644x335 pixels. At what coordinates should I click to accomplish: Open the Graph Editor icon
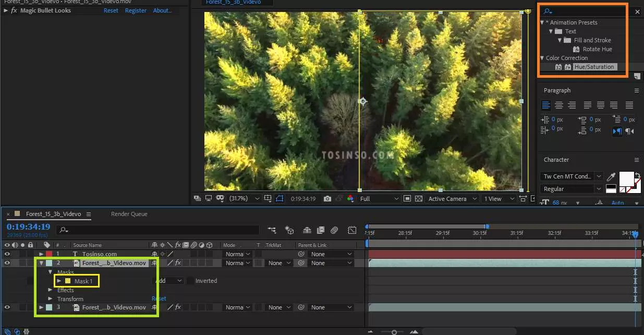pos(353,230)
